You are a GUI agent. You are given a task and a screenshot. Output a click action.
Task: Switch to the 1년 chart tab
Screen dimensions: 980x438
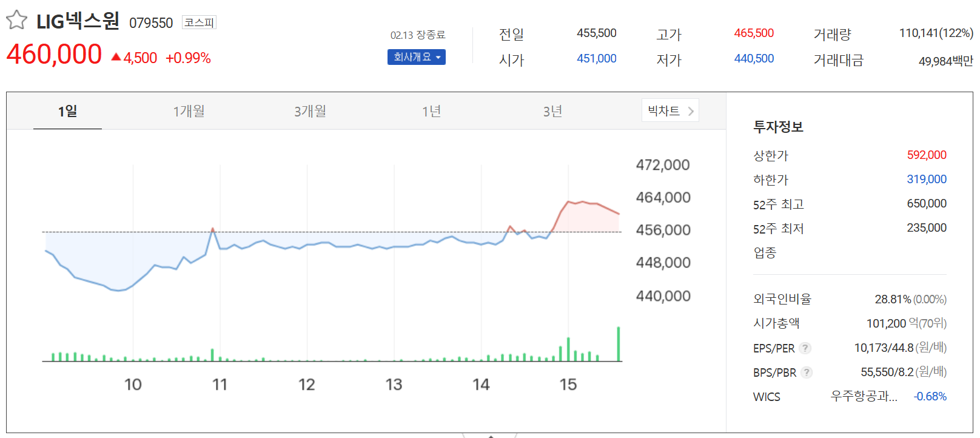coord(431,111)
